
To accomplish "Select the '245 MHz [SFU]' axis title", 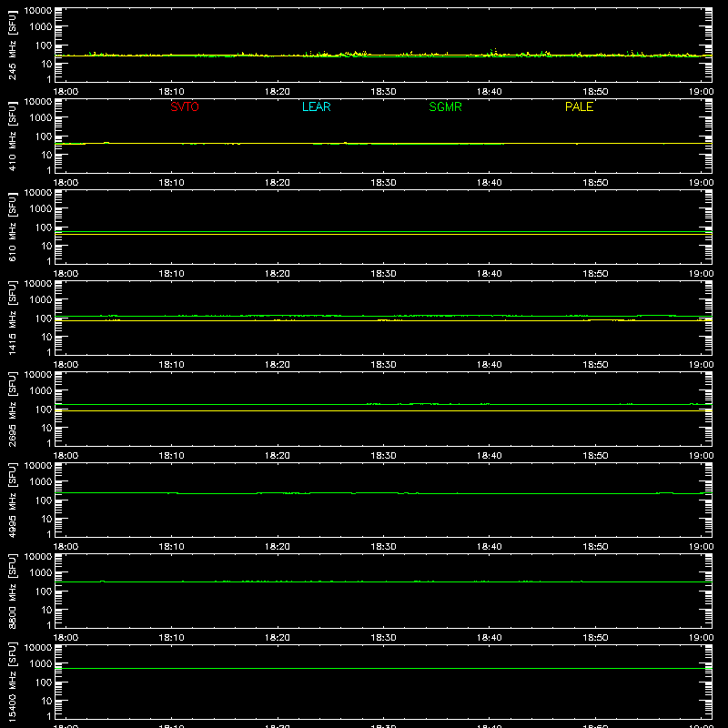I will pos(12,45).
